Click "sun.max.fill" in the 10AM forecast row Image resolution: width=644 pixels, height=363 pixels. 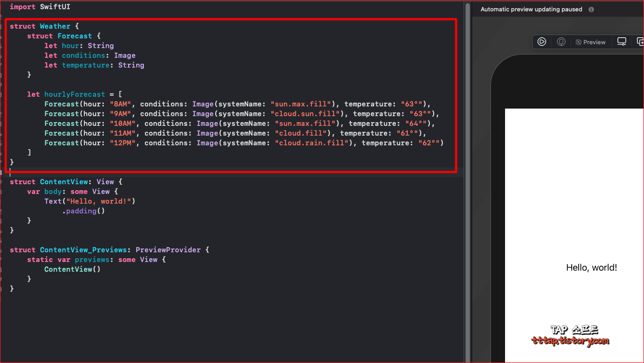[x=305, y=124]
